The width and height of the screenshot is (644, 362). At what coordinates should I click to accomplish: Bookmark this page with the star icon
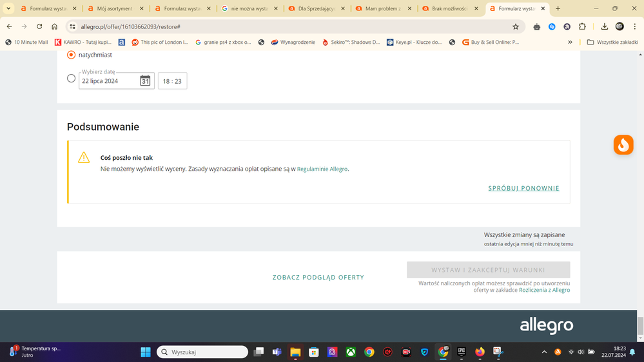point(516,26)
